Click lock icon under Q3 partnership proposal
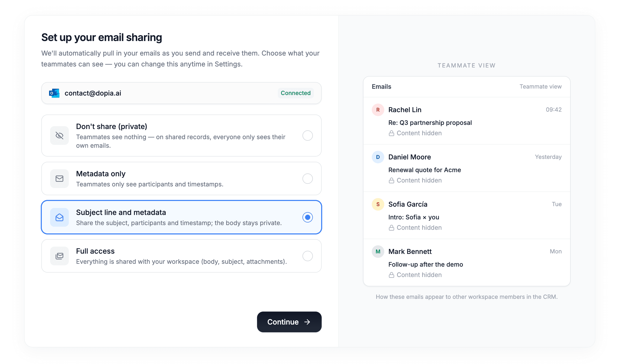The width and height of the screenshot is (620, 364). coord(392,133)
